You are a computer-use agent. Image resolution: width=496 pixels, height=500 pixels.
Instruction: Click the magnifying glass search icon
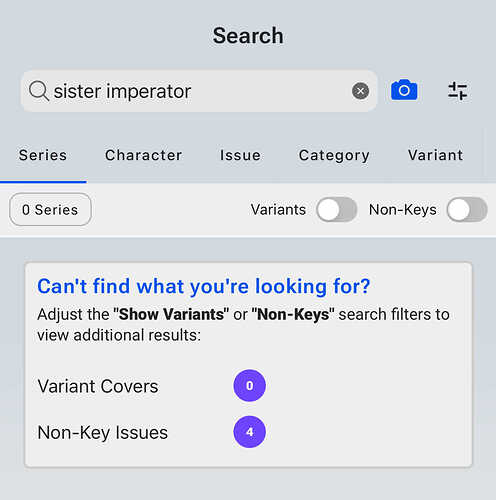tap(39, 91)
